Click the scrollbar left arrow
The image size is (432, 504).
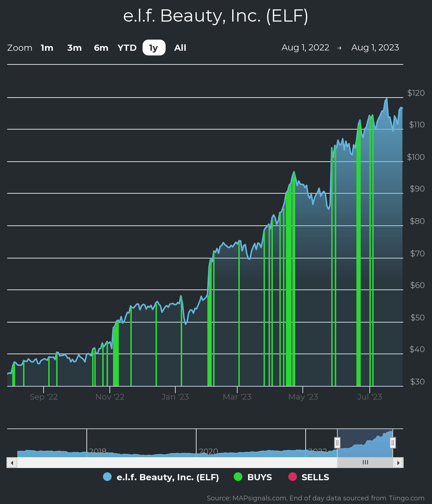click(12, 463)
